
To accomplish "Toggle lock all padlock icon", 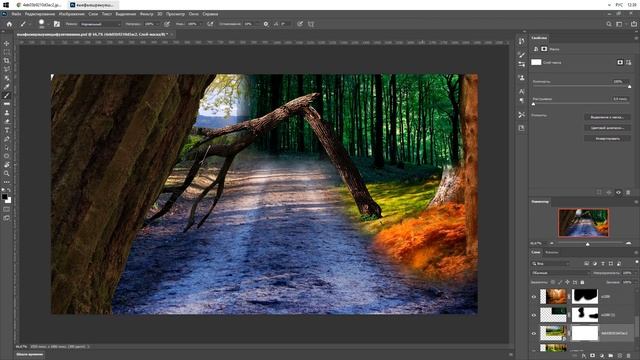I will pyautogui.click(x=582, y=282).
